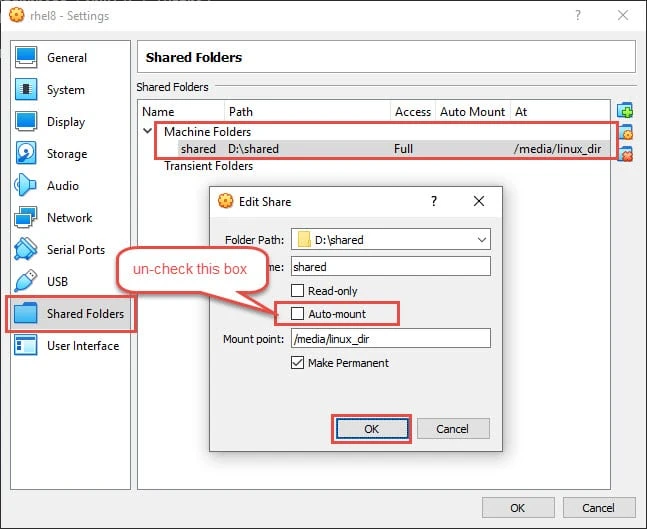
Task: Open the General settings category
Action: pyautogui.click(x=70, y=57)
